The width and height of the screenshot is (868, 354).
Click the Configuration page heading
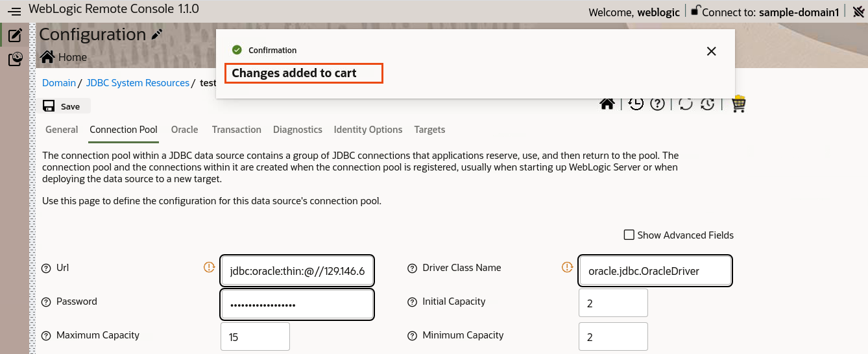pos(92,34)
